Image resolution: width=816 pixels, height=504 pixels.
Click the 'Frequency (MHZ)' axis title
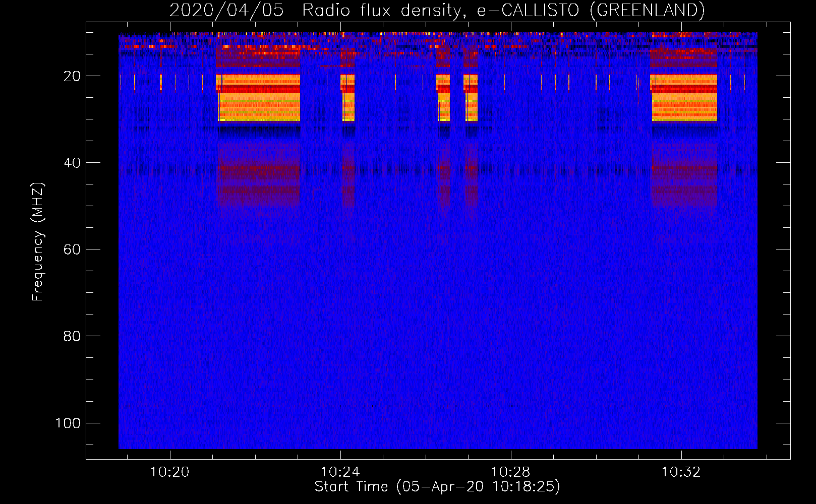38,242
